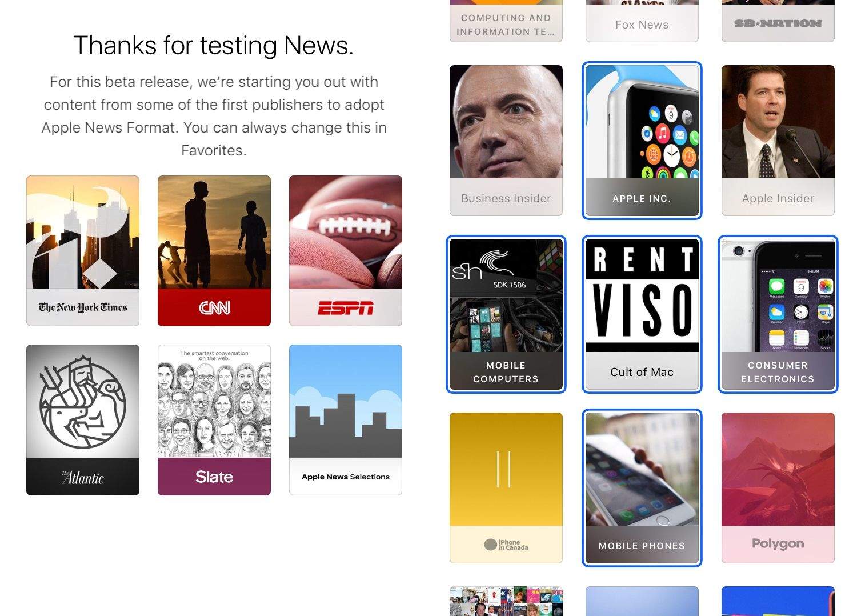Select the Apple Insider channel tile

[778, 141]
